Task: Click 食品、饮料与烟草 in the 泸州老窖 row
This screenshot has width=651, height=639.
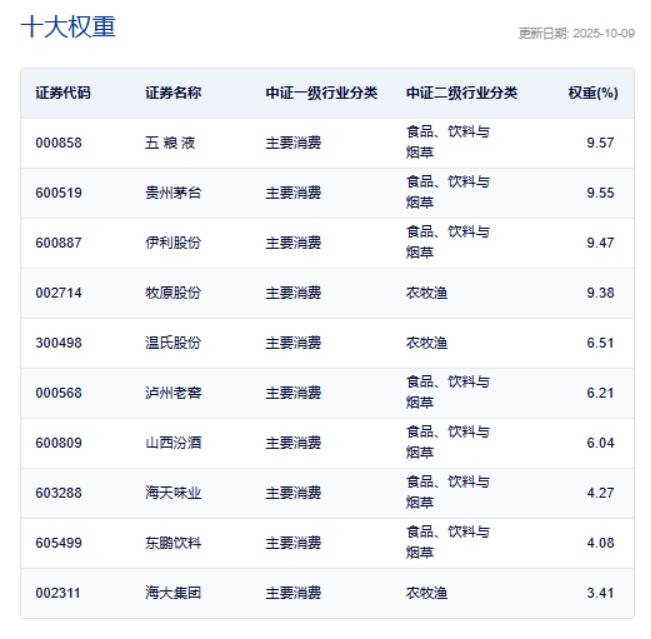Action: point(448,393)
